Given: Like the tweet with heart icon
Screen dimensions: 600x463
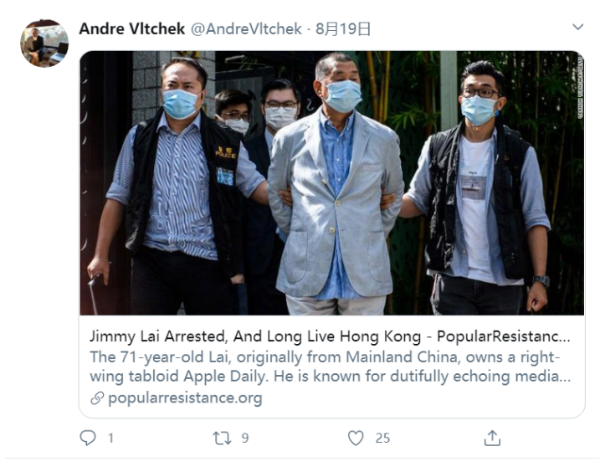Looking at the screenshot, I should (355, 438).
